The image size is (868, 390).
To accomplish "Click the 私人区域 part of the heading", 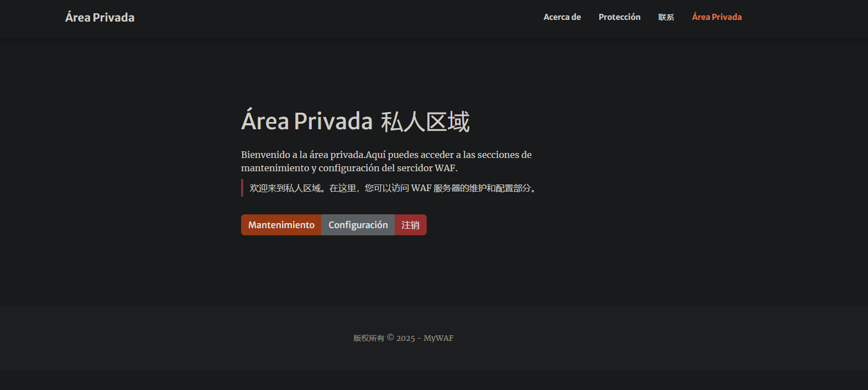I will click(425, 122).
